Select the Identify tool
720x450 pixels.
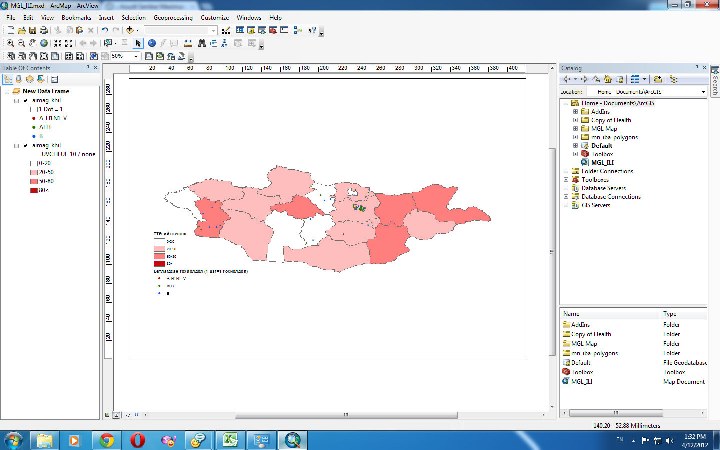pyautogui.click(x=152, y=43)
